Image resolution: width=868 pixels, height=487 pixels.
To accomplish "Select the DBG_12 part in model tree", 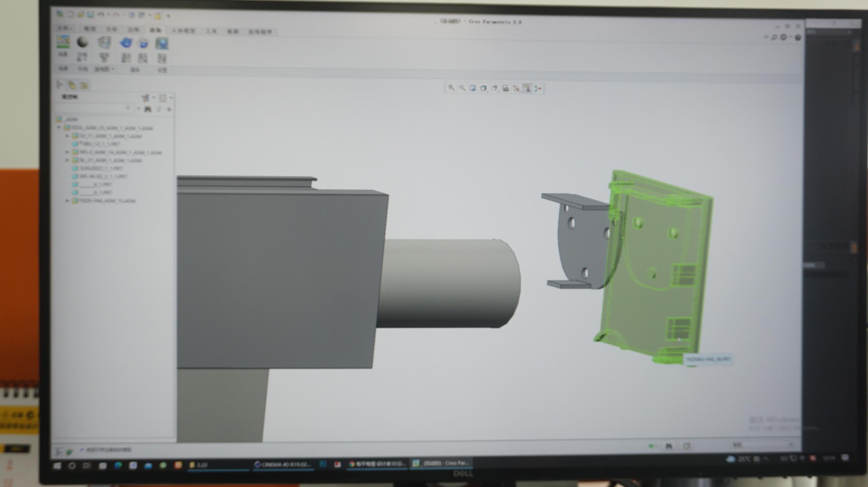I will point(96,144).
